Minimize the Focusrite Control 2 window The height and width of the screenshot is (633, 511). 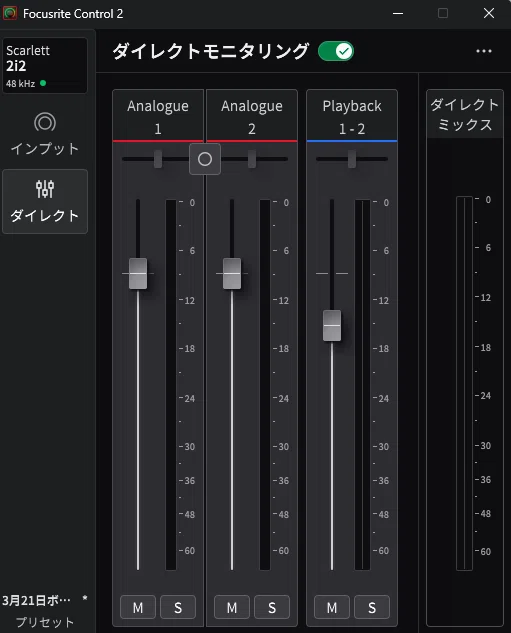[398, 13]
